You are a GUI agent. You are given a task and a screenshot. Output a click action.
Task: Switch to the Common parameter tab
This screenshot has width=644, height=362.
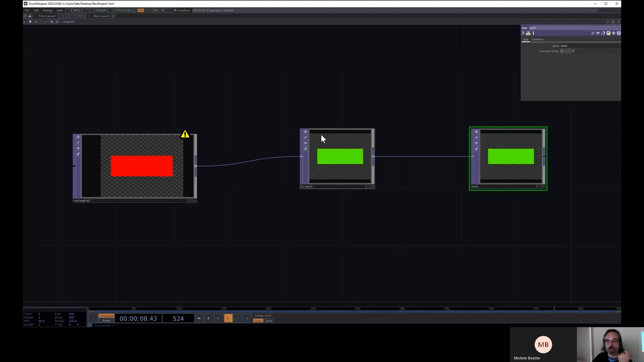[x=537, y=40]
